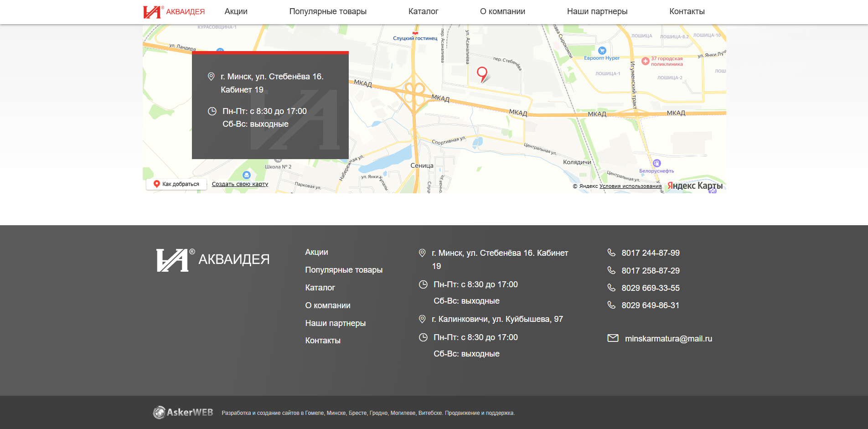Click 'Пн-Пт: с 8:30 до 17:00' in the map card
Viewport: 868px width, 429px height.
tap(264, 111)
